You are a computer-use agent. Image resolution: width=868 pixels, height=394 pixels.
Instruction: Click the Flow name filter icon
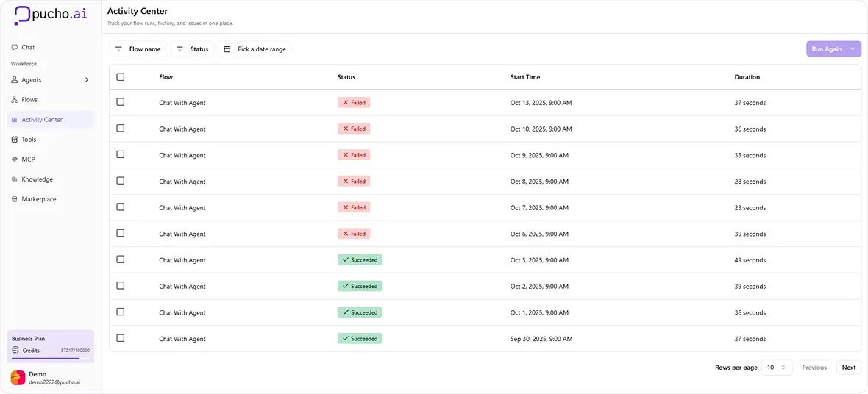click(x=118, y=49)
